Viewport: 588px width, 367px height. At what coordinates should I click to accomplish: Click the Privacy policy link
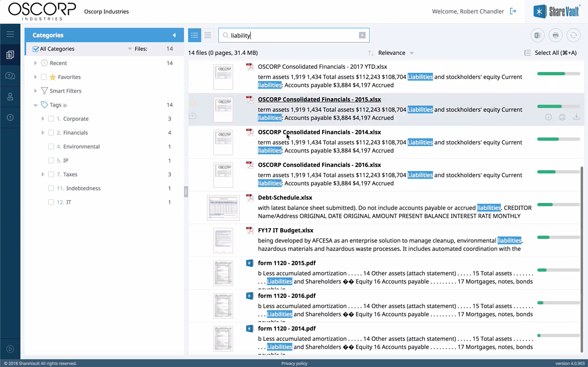[294, 363]
